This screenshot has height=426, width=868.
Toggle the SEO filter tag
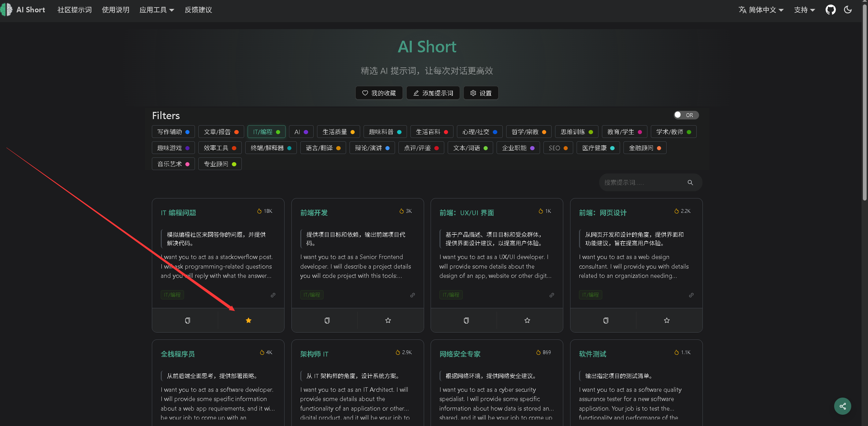558,148
